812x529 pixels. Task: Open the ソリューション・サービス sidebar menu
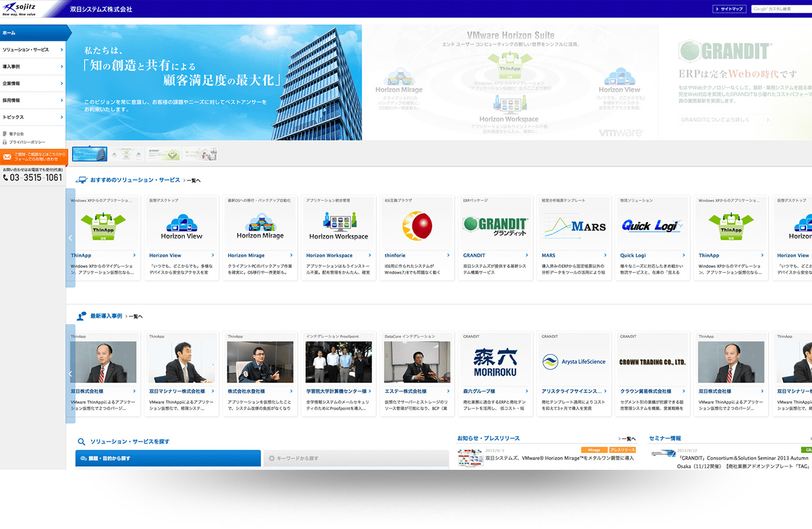(x=32, y=50)
